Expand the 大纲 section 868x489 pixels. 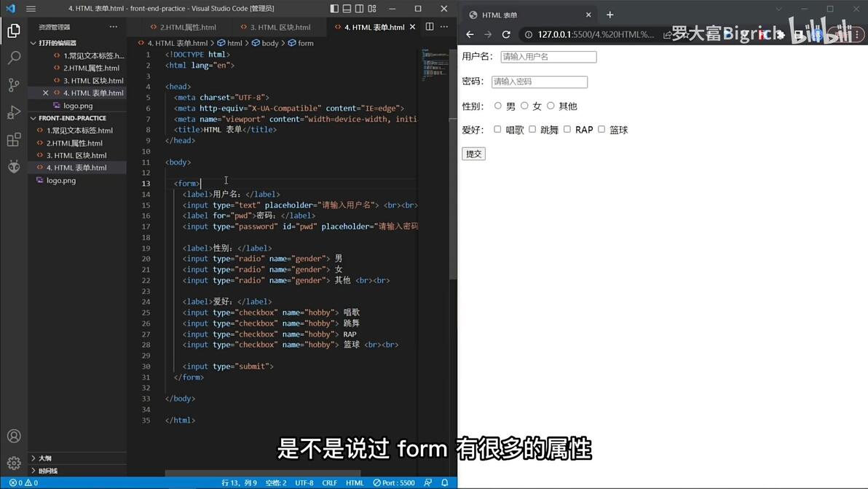tap(77, 458)
